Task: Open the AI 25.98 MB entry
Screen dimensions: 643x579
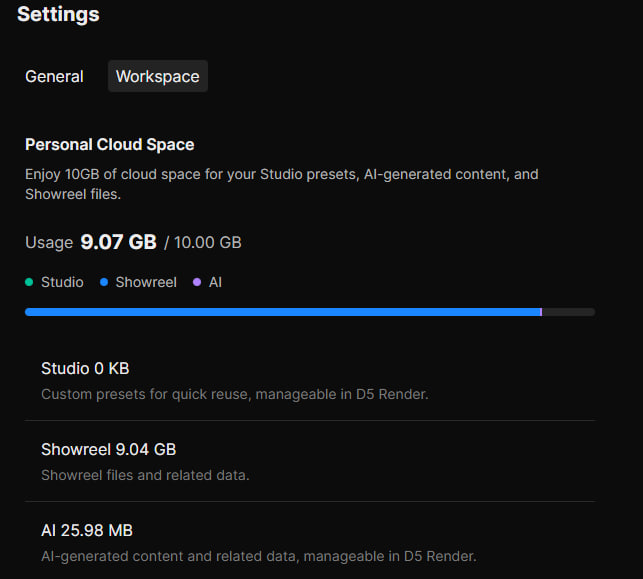Action: [87, 530]
